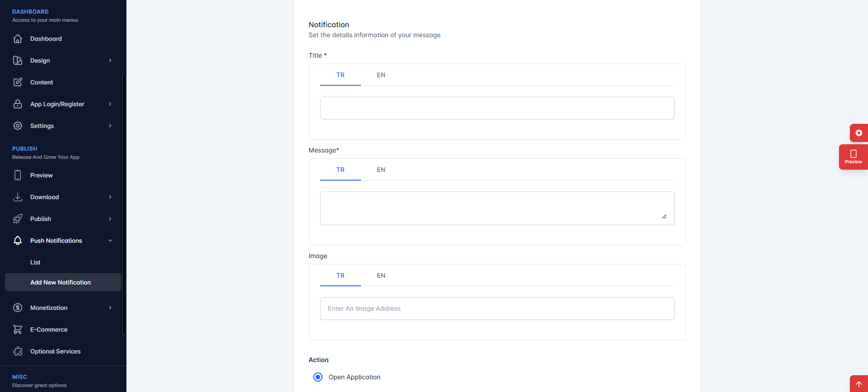Viewport: 868px width, 392px height.
Task: Collapse the Push Notifications chevron
Action: 110,240
